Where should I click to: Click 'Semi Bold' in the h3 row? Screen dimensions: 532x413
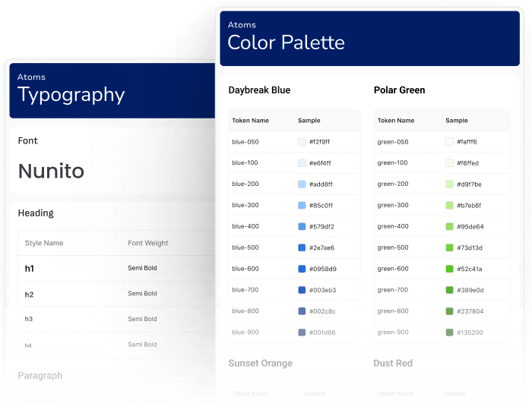(142, 319)
